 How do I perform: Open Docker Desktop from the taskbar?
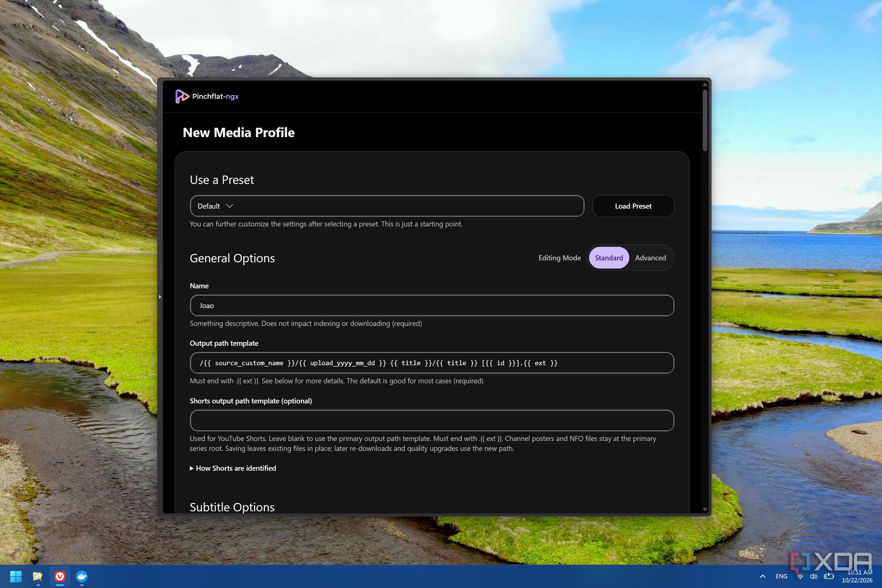pyautogui.click(x=82, y=576)
